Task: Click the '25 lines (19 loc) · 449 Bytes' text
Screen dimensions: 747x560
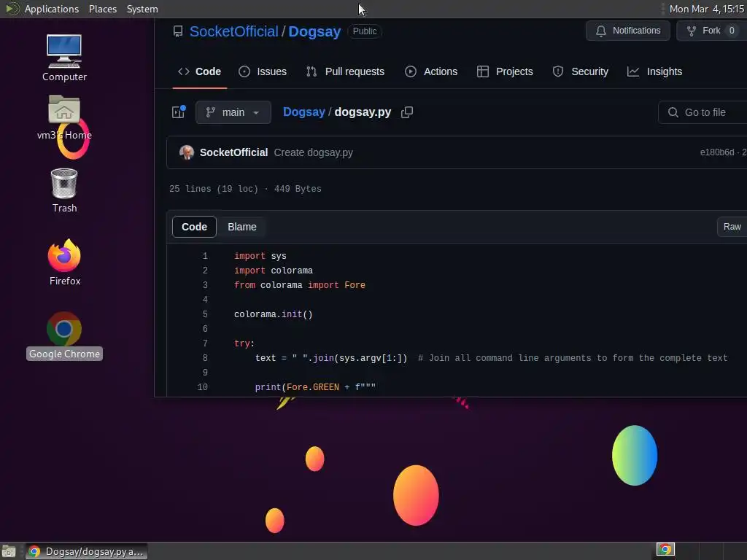Action: (x=245, y=189)
